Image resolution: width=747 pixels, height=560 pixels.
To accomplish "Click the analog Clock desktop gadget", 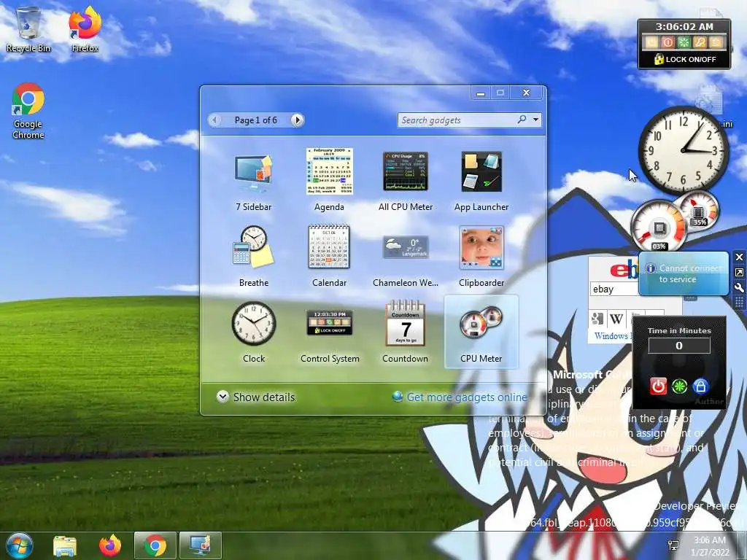I will click(683, 150).
